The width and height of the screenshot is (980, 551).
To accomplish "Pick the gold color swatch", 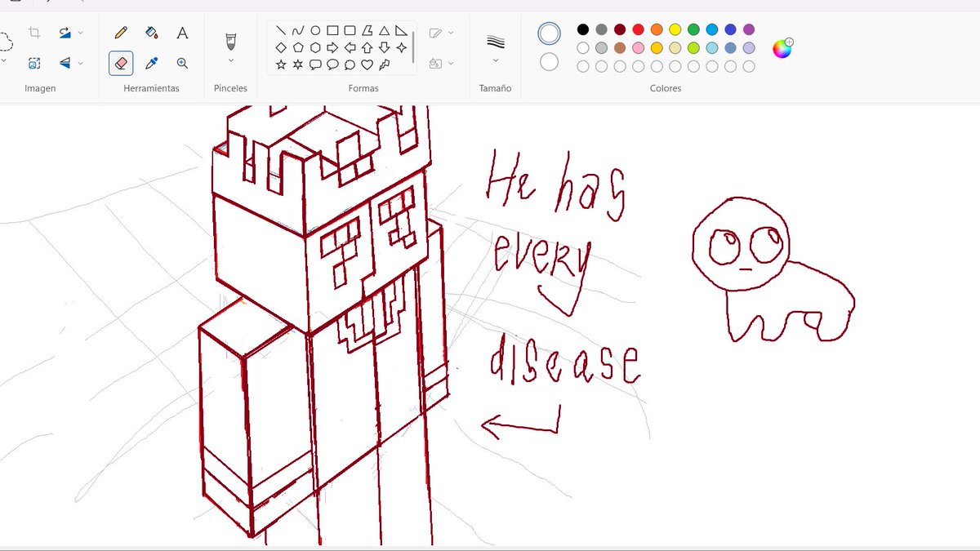I will [x=657, y=48].
